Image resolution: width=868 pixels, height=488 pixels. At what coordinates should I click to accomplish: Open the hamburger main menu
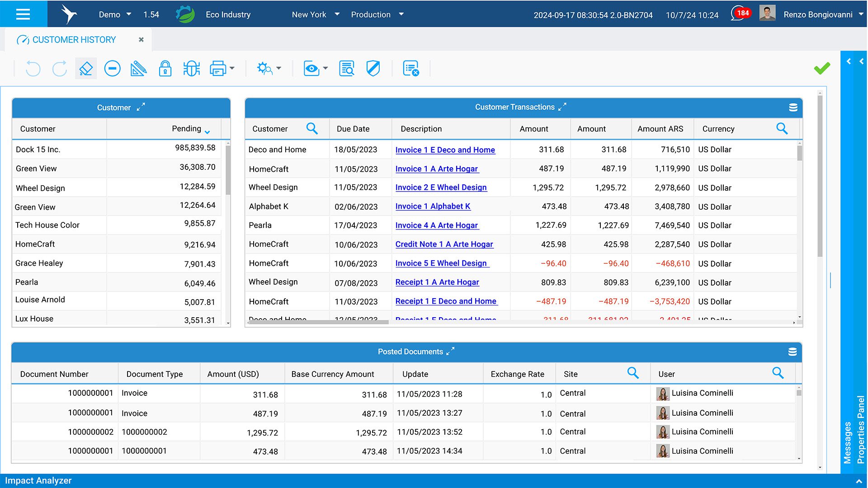(23, 14)
